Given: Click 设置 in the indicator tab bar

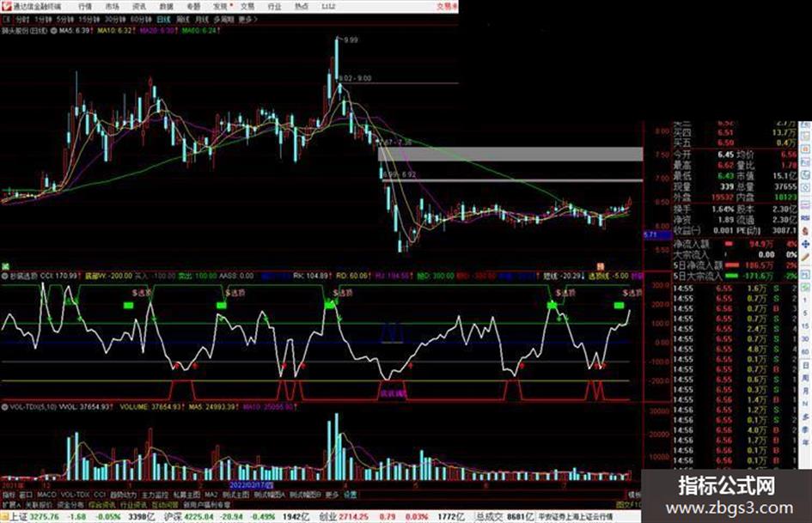Looking at the screenshot, I should (350, 495).
